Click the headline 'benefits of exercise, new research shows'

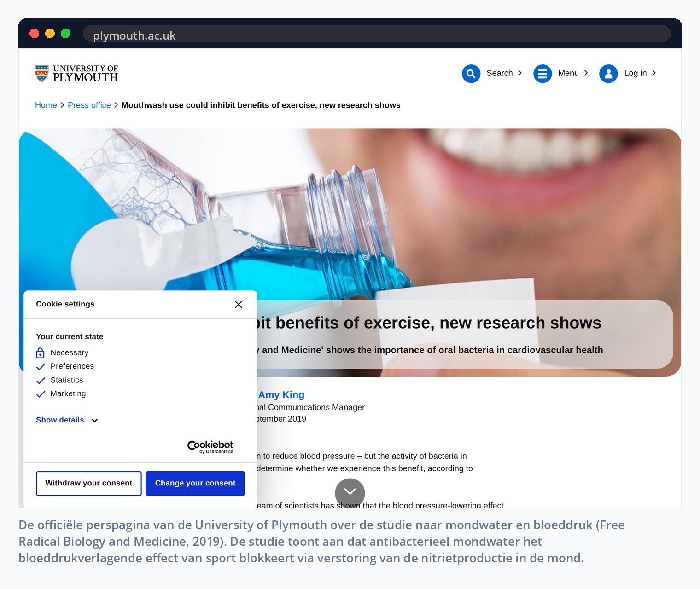click(x=438, y=323)
